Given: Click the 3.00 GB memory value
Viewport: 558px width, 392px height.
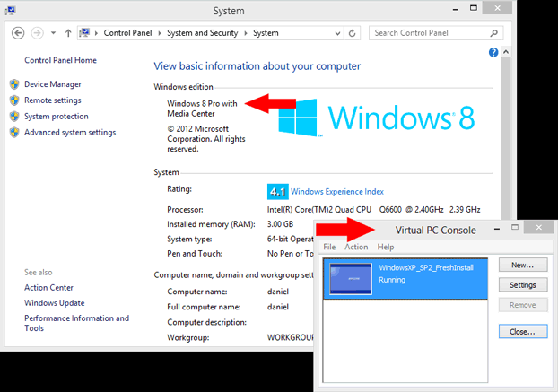Looking at the screenshot, I should (280, 224).
